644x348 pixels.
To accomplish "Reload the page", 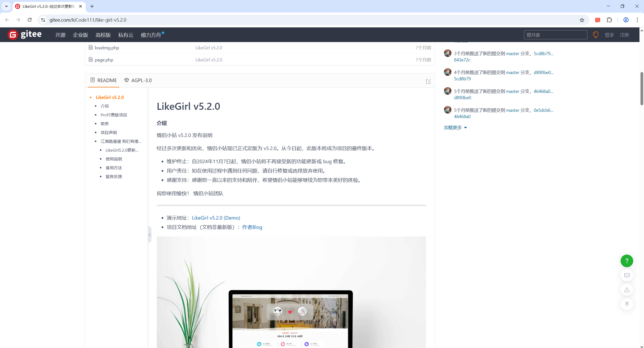I will pos(29,20).
